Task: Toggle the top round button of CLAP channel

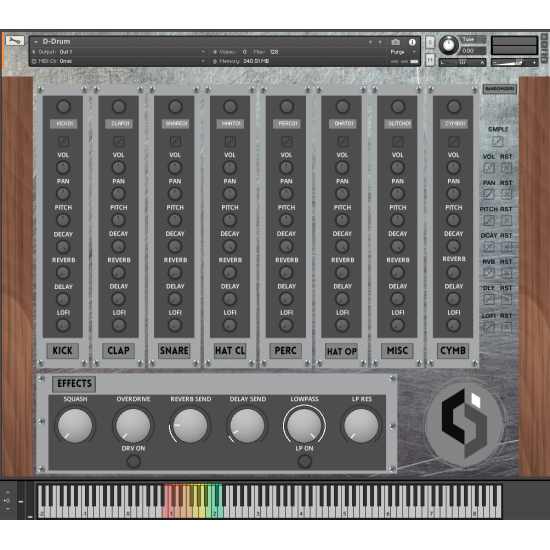Action: click(x=119, y=106)
